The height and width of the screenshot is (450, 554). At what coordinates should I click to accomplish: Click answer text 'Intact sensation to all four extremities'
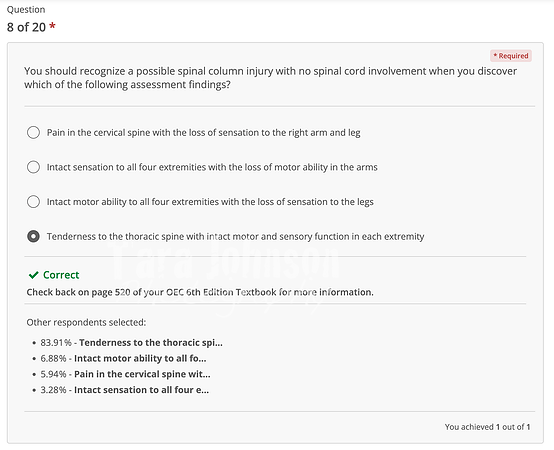[212, 167]
